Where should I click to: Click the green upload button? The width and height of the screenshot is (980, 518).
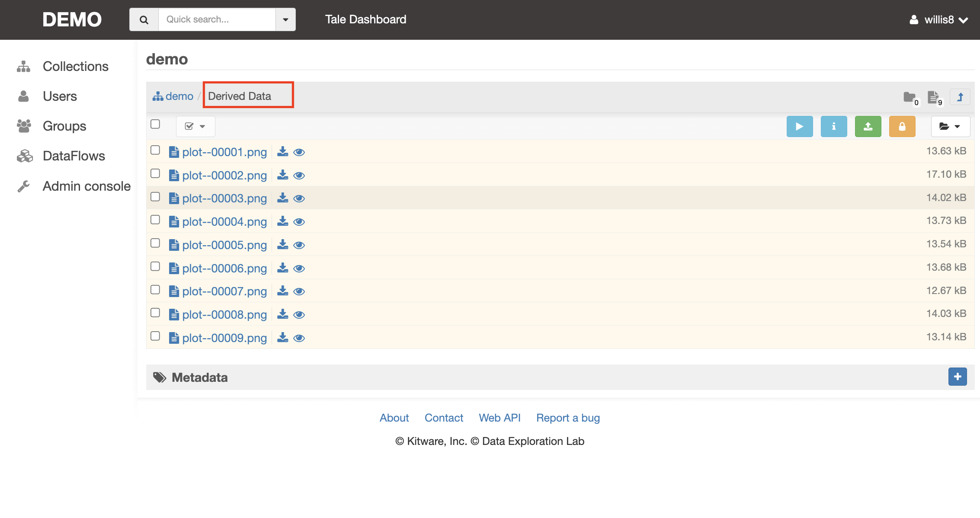coord(868,126)
